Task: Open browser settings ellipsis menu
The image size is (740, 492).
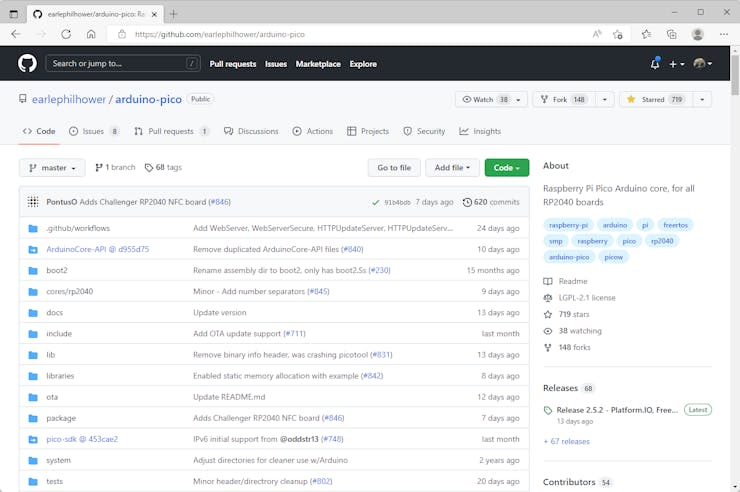Action: point(724,34)
